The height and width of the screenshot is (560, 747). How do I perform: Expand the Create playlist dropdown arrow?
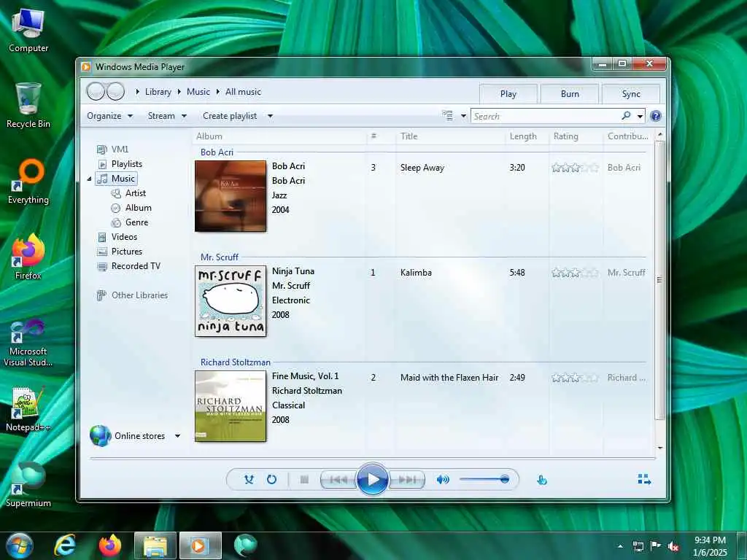(270, 116)
